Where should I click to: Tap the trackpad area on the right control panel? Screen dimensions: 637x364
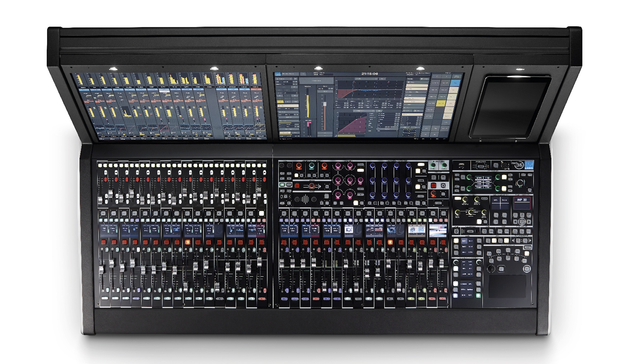tap(507, 286)
